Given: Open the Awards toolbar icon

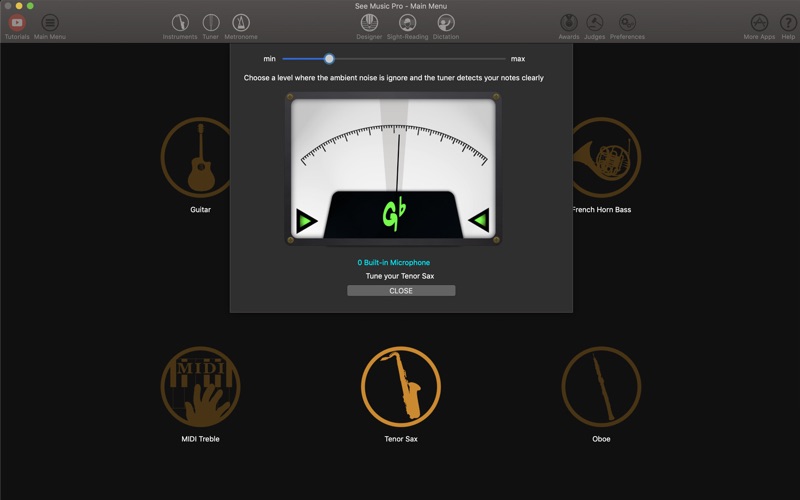Looking at the screenshot, I should (569, 23).
